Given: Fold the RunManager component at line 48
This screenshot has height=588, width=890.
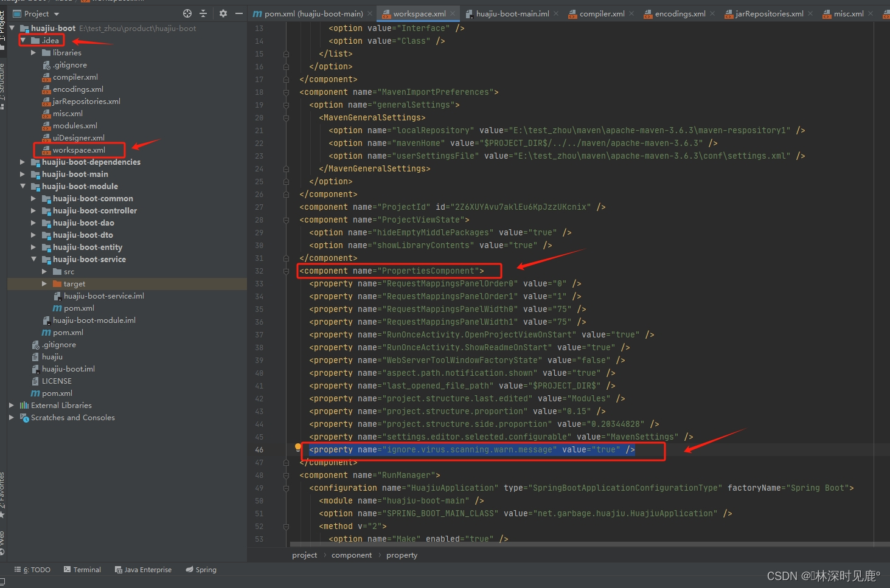Looking at the screenshot, I should coord(286,476).
